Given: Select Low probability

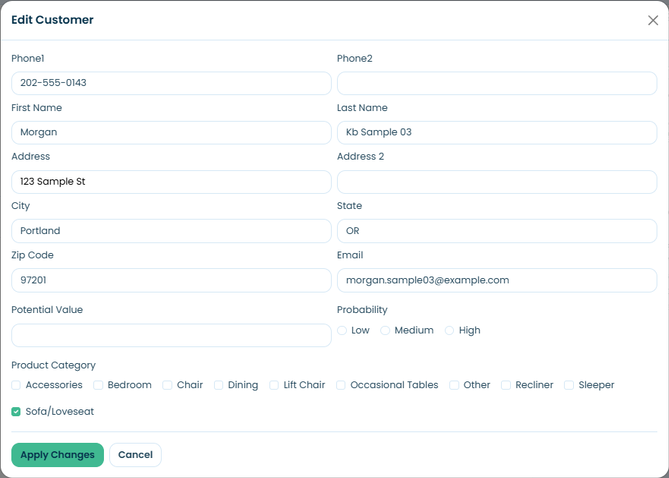Looking at the screenshot, I should pyautogui.click(x=342, y=330).
